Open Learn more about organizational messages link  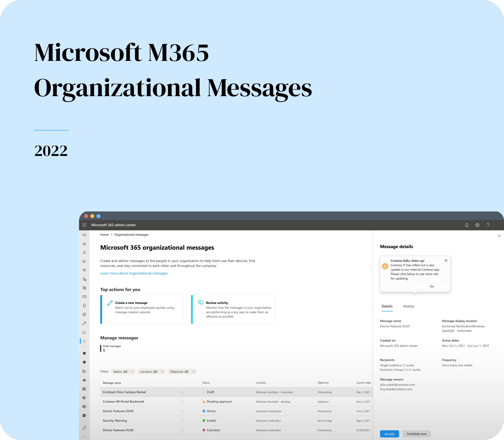pos(134,273)
